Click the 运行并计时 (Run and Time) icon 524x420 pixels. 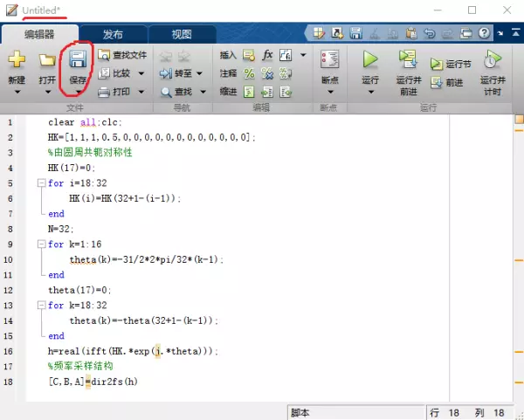coord(493,59)
